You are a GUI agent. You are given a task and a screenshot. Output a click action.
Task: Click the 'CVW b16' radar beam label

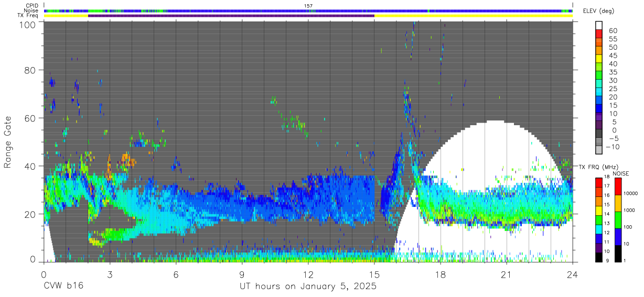(63, 287)
